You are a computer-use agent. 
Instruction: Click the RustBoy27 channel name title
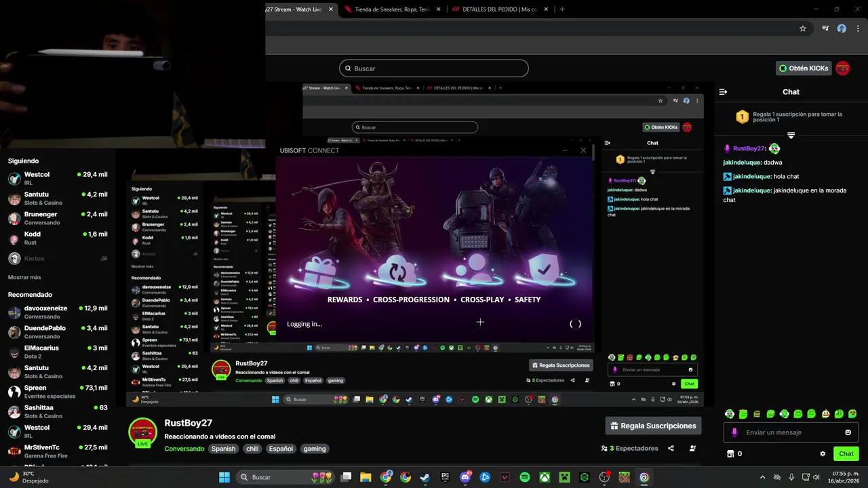[x=189, y=423]
